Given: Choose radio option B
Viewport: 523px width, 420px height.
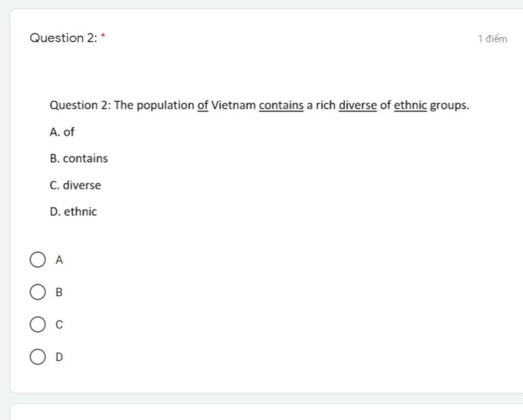Looking at the screenshot, I should point(38,292).
